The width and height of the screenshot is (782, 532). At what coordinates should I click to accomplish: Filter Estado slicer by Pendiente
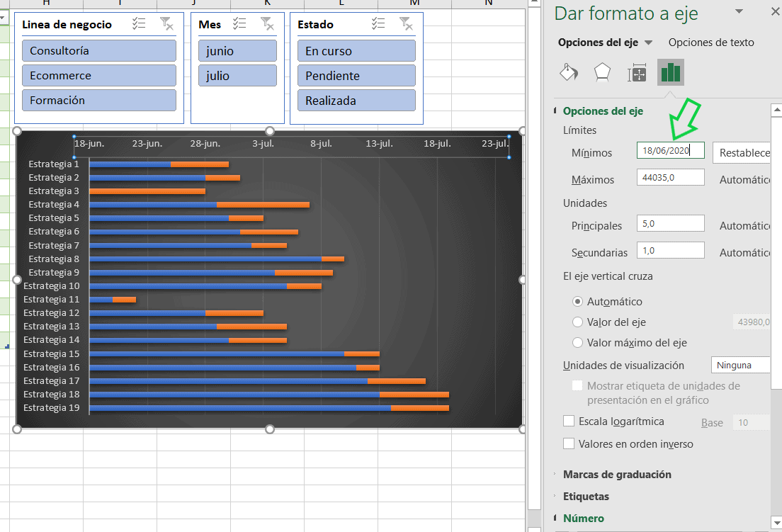point(356,76)
